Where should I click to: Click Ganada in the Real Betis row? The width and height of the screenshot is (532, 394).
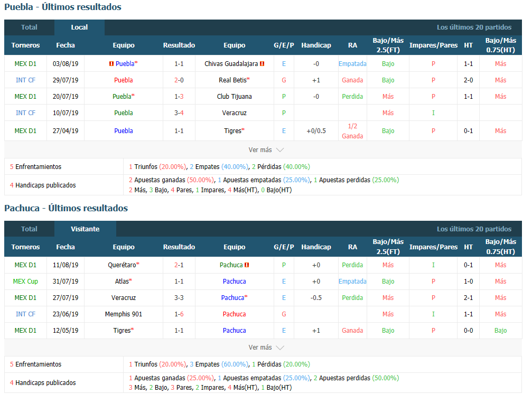pos(352,80)
